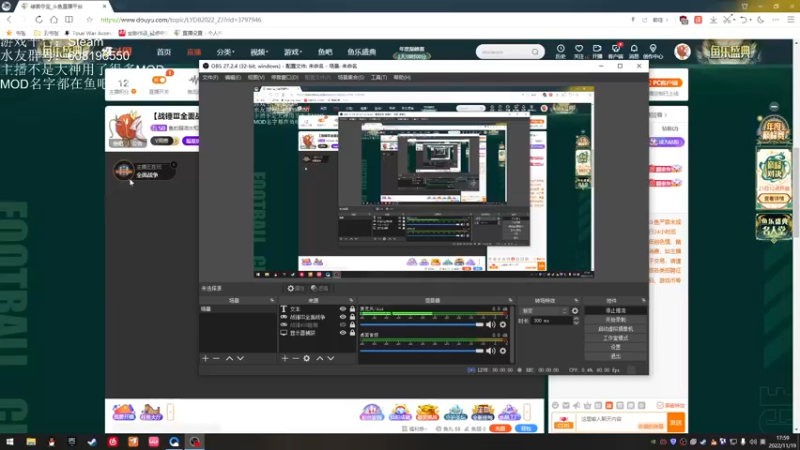Click the Douyu search input field
The height and width of the screenshot is (450, 800).
[x=504, y=52]
